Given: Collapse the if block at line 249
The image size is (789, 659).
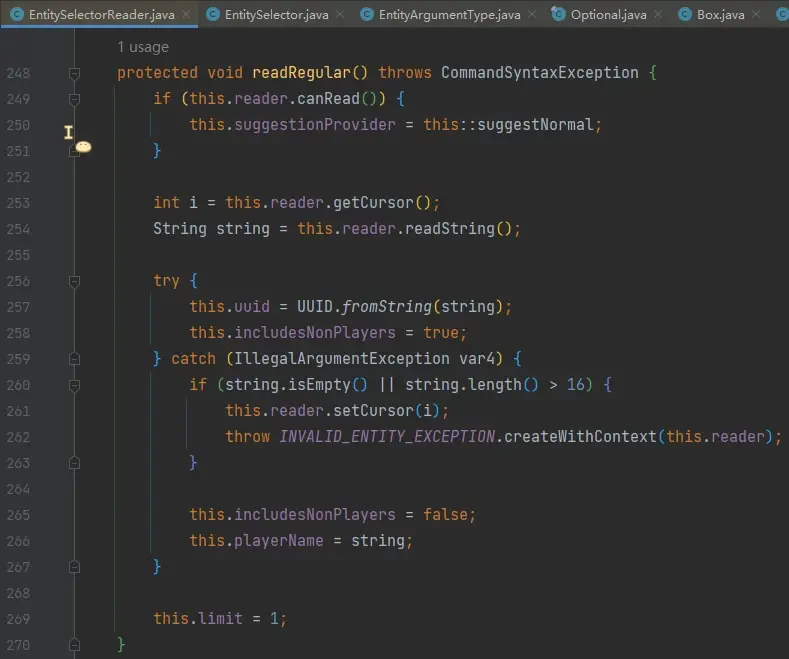Looking at the screenshot, I should 74,99.
